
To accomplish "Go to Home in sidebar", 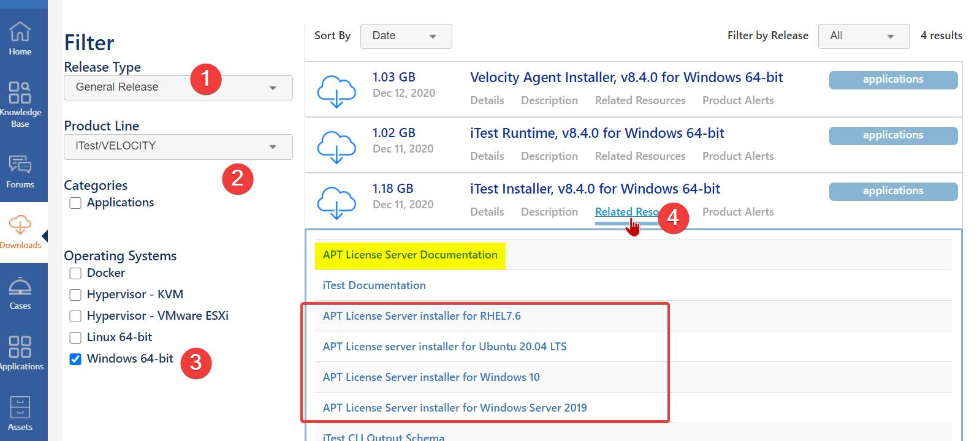I will pos(20,39).
